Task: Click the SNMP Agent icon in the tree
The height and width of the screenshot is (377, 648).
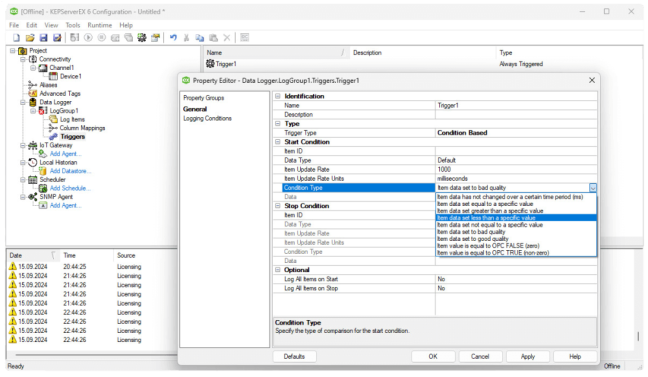Action: 33,197
